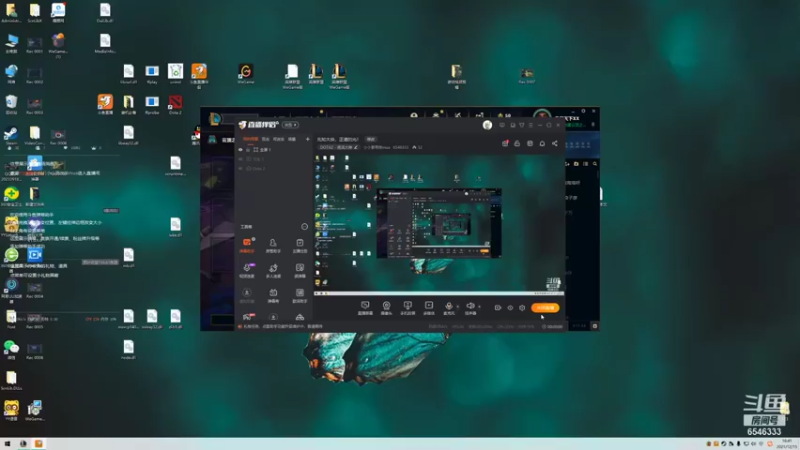Viewport: 800px width, 450px height.
Task: Open the red Dota 2 desktop shortcut
Action: [175, 104]
